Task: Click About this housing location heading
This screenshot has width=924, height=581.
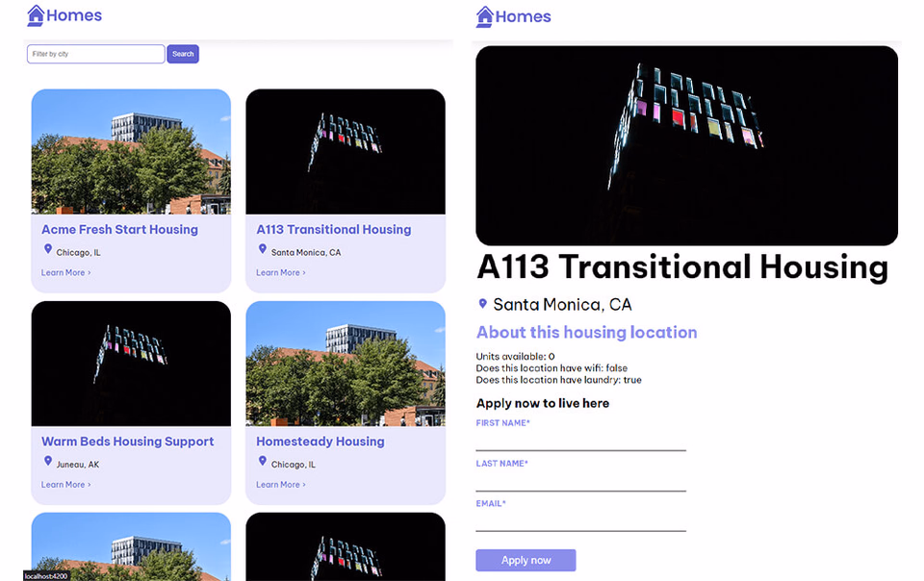Action: [586, 333]
